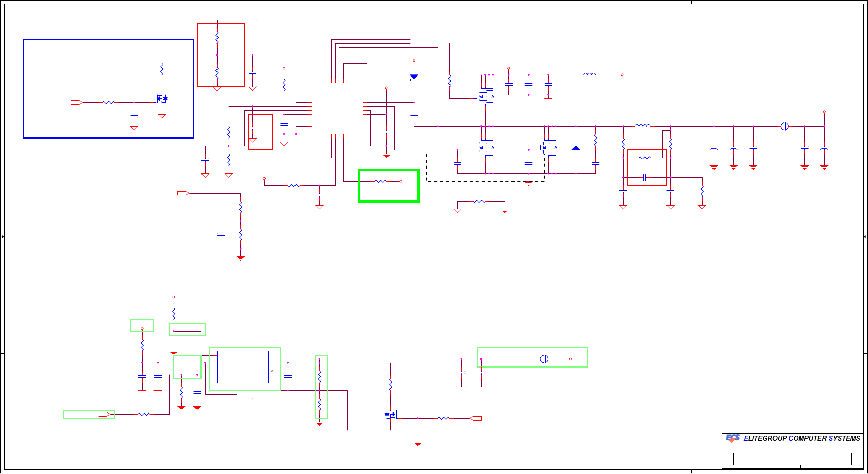Click the dashed-outline rectangle region
The image size is (868, 474).
coord(485,167)
